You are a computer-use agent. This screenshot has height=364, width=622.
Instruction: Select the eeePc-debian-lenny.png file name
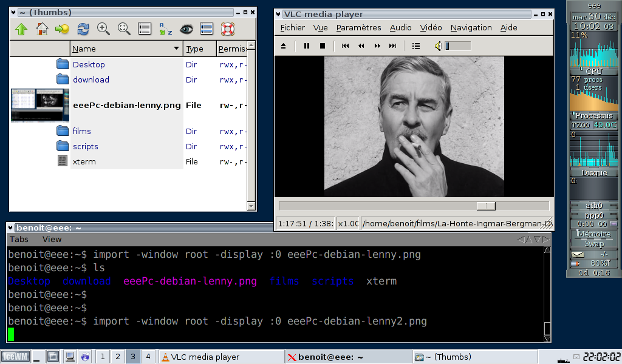(126, 106)
